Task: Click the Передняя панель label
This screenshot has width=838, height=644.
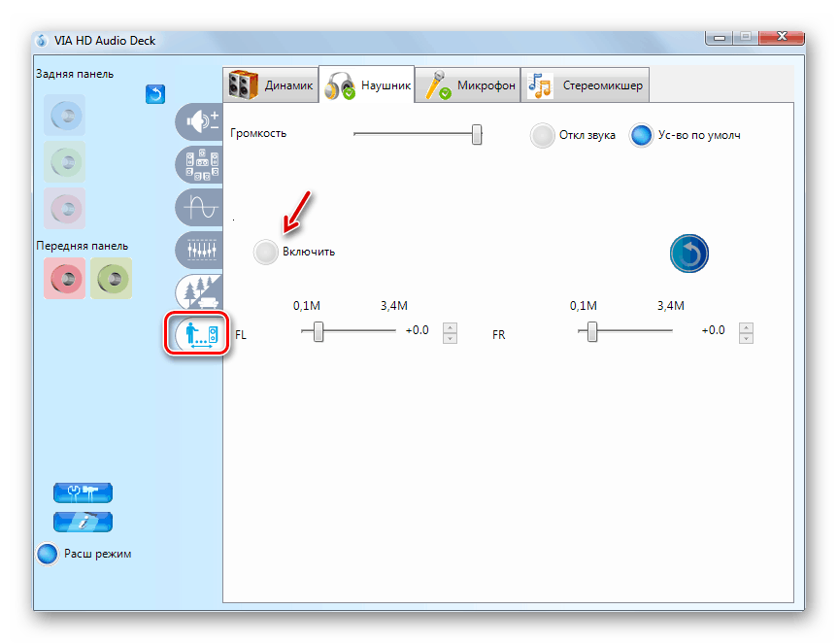Action: pos(83,246)
